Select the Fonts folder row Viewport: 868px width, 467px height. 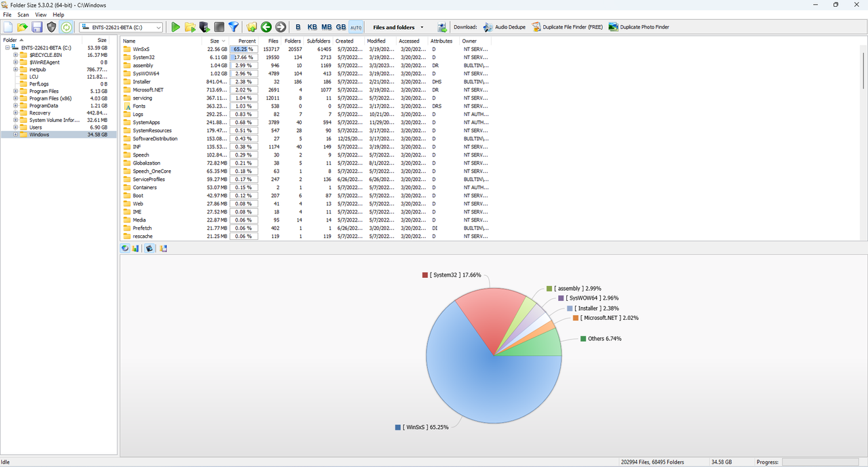pyautogui.click(x=305, y=106)
